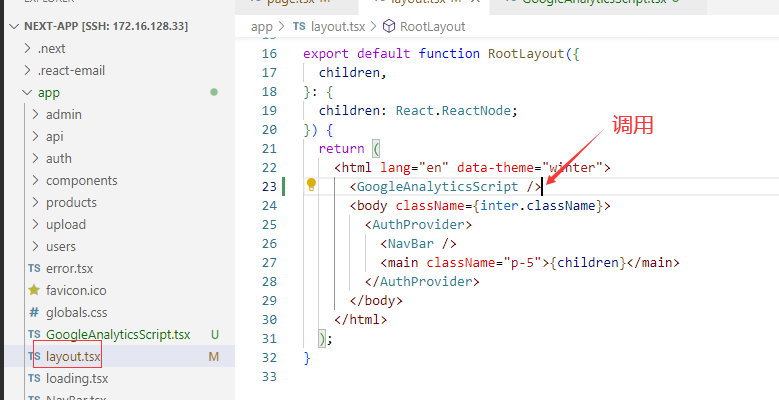Open loading.tsx file
The width and height of the screenshot is (779, 400).
77,379
